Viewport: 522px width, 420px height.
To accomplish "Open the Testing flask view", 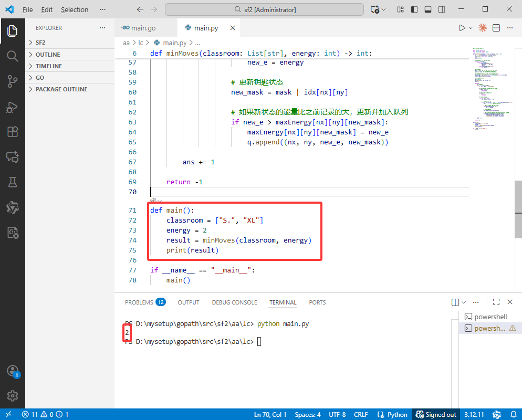I will click(12, 182).
